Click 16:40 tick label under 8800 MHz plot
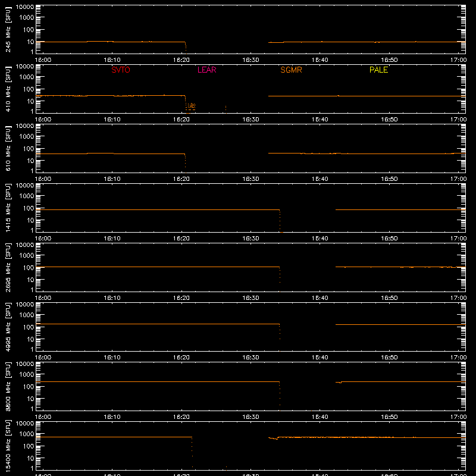Image resolution: width=476 pixels, height=476 pixels. [x=320, y=417]
